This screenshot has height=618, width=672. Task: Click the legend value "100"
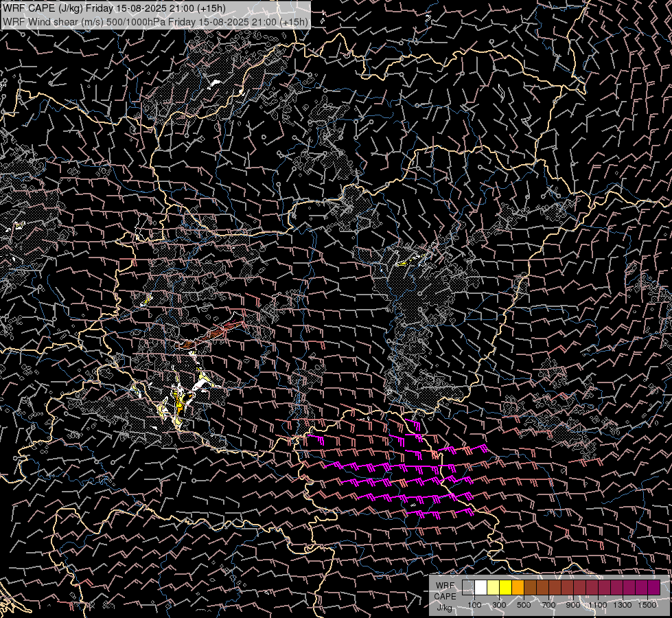click(x=474, y=605)
